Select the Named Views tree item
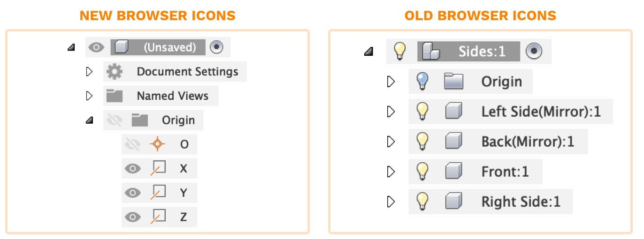The width and height of the screenshot is (644, 239). [x=161, y=96]
